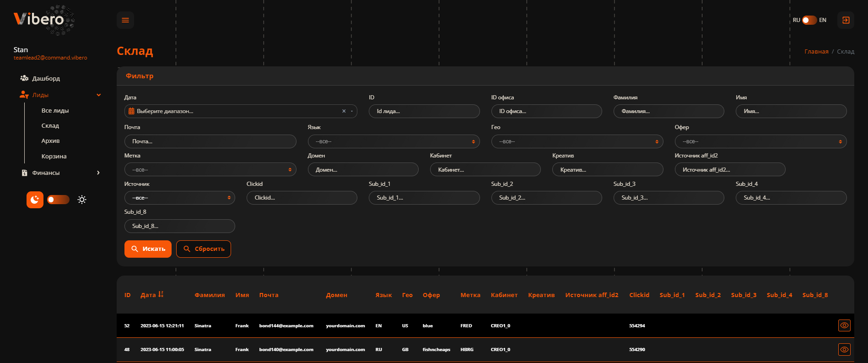Click the Финансы document icon

[25, 173]
